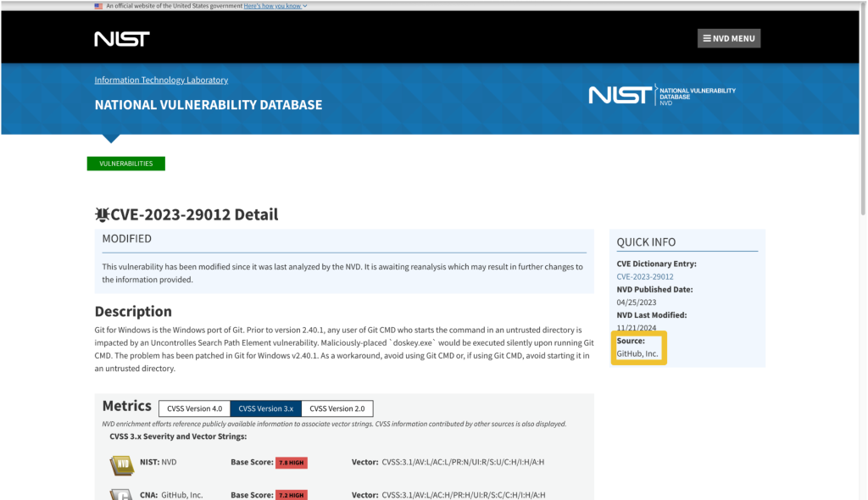Click the National Vulnerability Database heading

[208, 105]
